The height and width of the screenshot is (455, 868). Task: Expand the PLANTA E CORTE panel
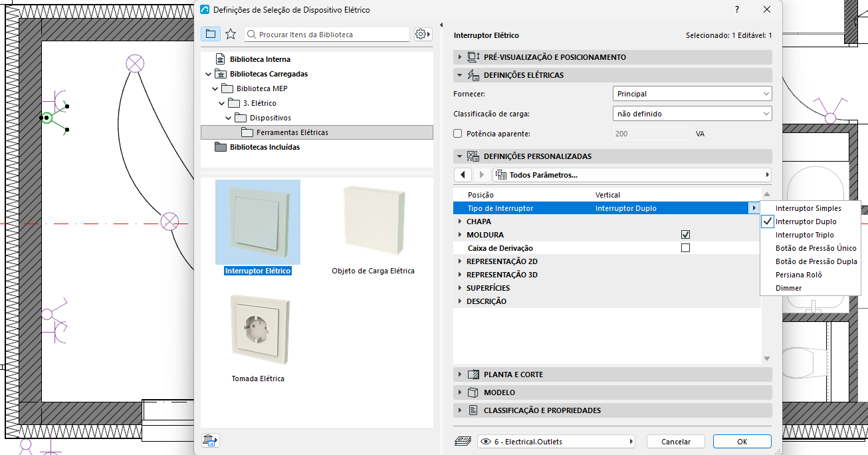tap(612, 375)
